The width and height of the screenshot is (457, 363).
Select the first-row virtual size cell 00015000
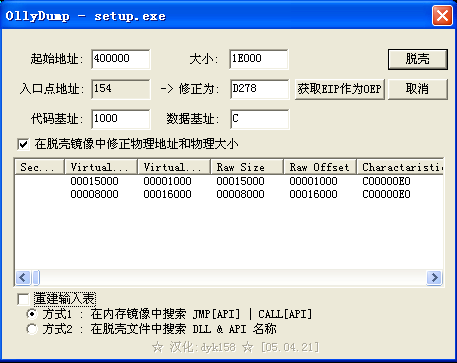94,181
